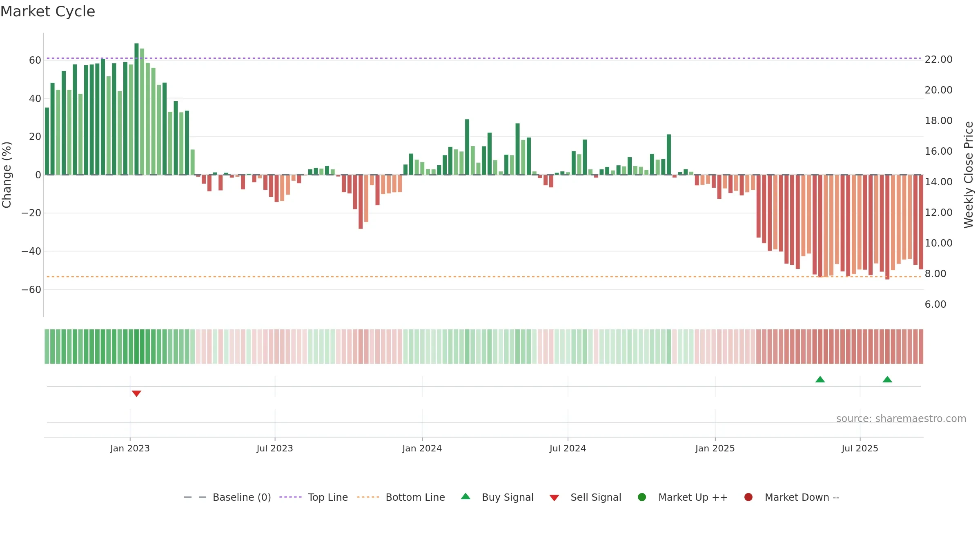Click the green Market Up legend circle icon
The width and height of the screenshot is (980, 551).
pyautogui.click(x=642, y=497)
